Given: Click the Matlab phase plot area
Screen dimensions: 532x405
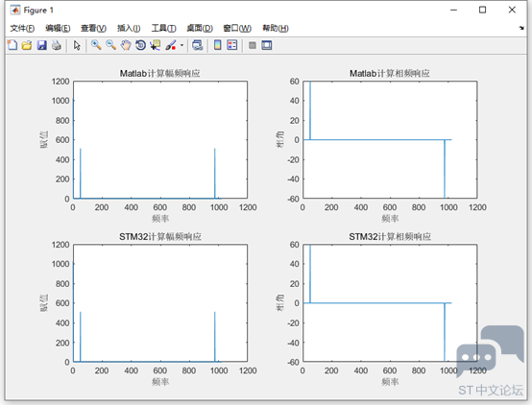Looking at the screenshot, I should tap(390, 140).
